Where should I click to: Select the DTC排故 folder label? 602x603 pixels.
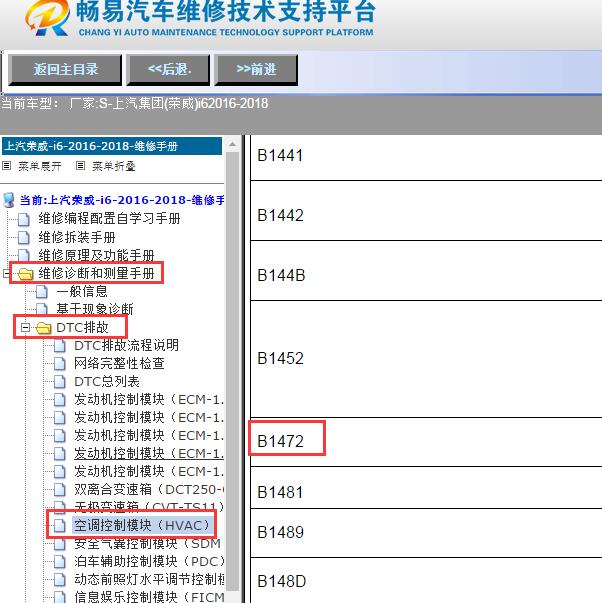(82, 327)
